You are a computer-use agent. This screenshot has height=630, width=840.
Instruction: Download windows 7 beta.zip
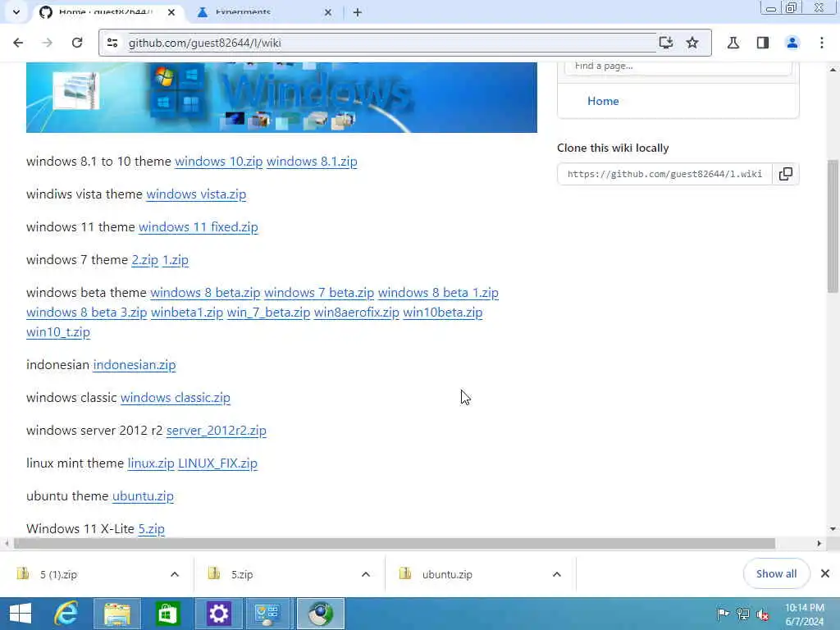[x=319, y=293]
